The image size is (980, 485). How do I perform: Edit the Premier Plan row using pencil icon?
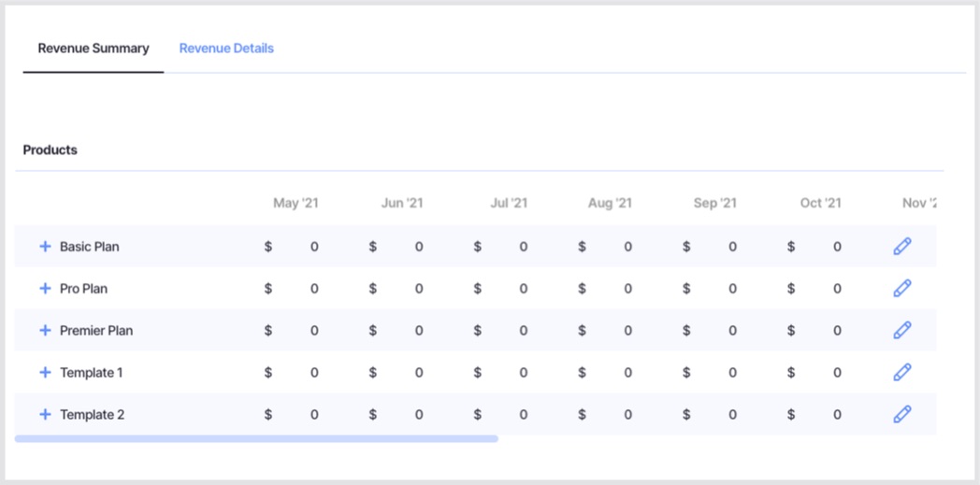pos(901,331)
